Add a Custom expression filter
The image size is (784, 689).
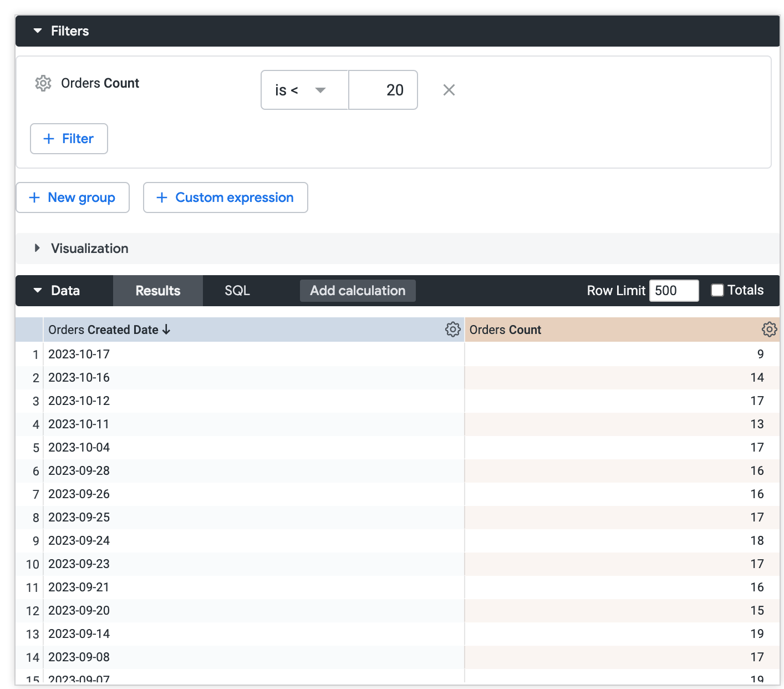225,197
